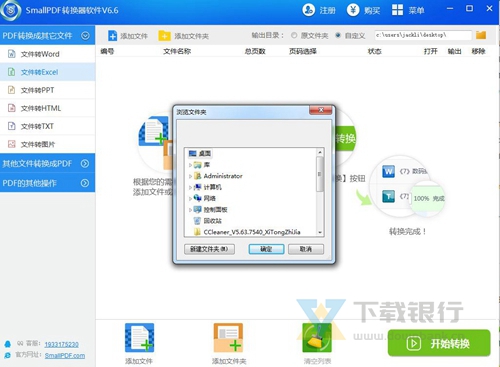The width and height of the screenshot is (500, 367).
Task: Close the 浏览文件夹 dialog
Action: 321,110
